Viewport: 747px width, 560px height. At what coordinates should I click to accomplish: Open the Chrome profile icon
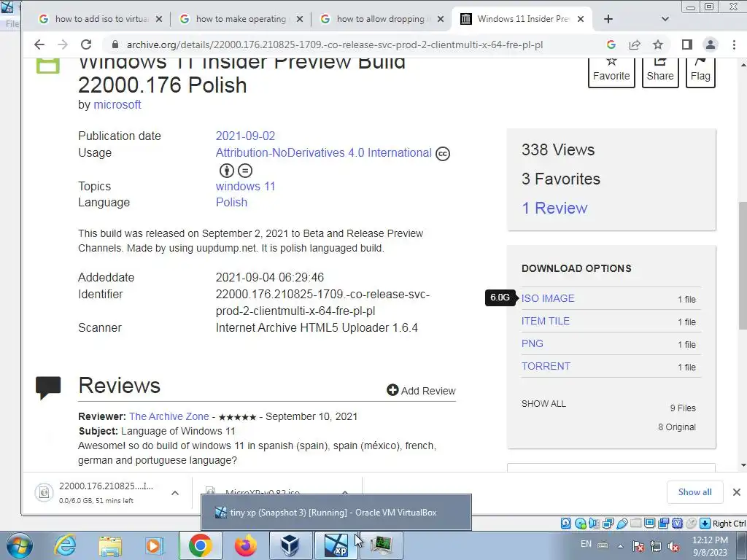pos(711,44)
